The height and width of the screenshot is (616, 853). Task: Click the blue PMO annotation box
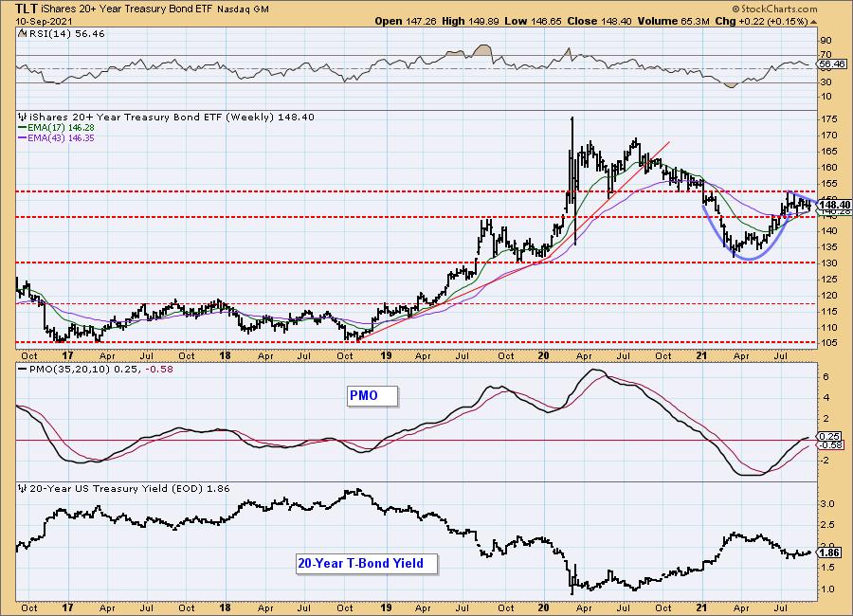[372, 395]
